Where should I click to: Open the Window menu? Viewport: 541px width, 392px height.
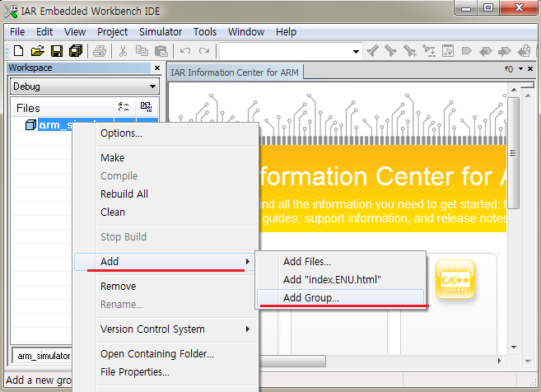(x=246, y=32)
